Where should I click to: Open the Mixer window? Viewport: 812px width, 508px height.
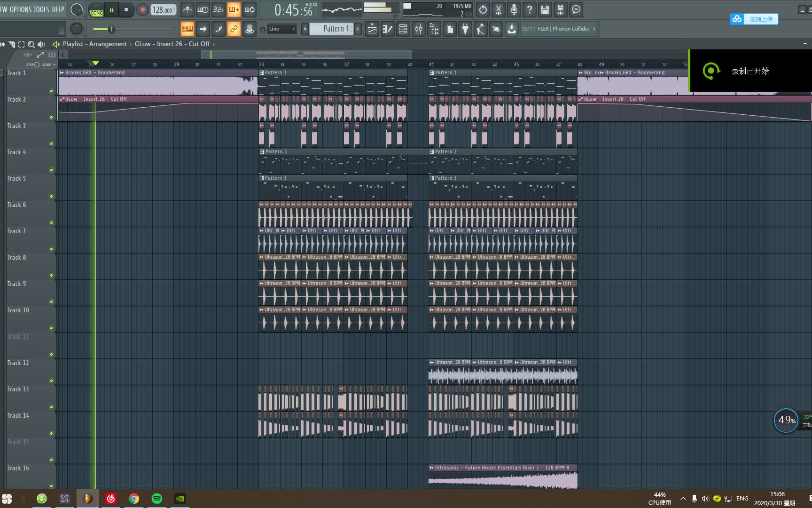tap(419, 29)
